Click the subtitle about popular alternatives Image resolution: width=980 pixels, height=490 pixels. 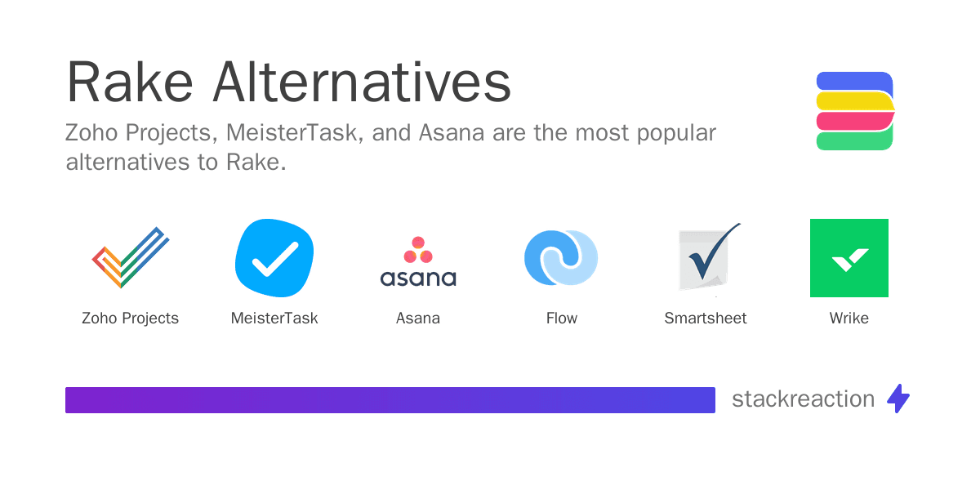[390, 147]
